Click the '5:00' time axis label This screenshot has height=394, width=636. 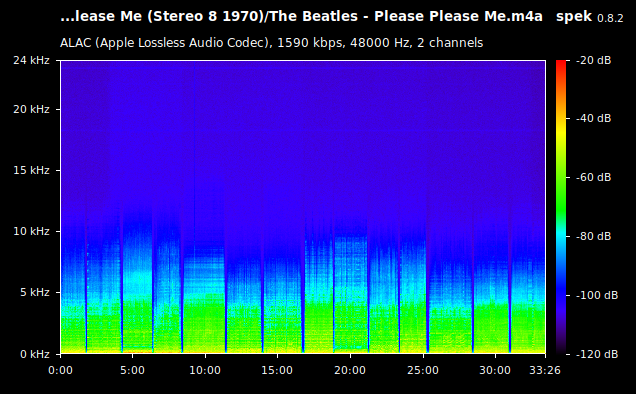point(133,370)
